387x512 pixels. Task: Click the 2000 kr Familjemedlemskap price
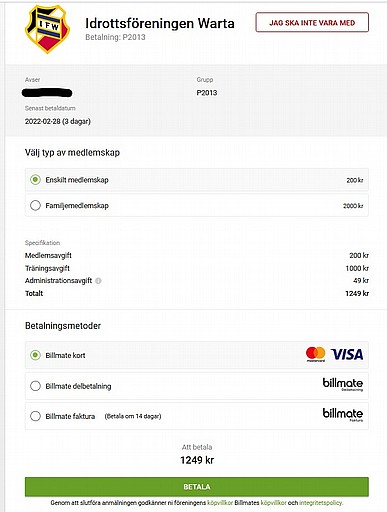[x=353, y=206]
